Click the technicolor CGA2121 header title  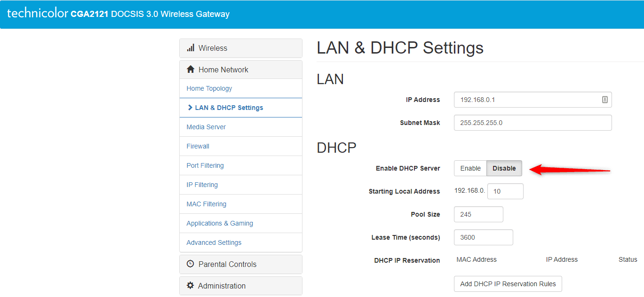point(118,14)
